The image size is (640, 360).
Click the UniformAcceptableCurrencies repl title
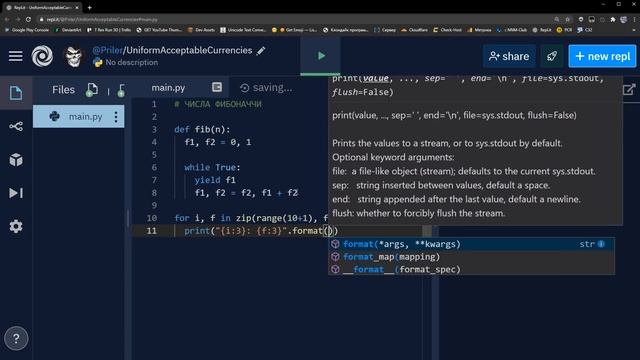(x=189, y=50)
